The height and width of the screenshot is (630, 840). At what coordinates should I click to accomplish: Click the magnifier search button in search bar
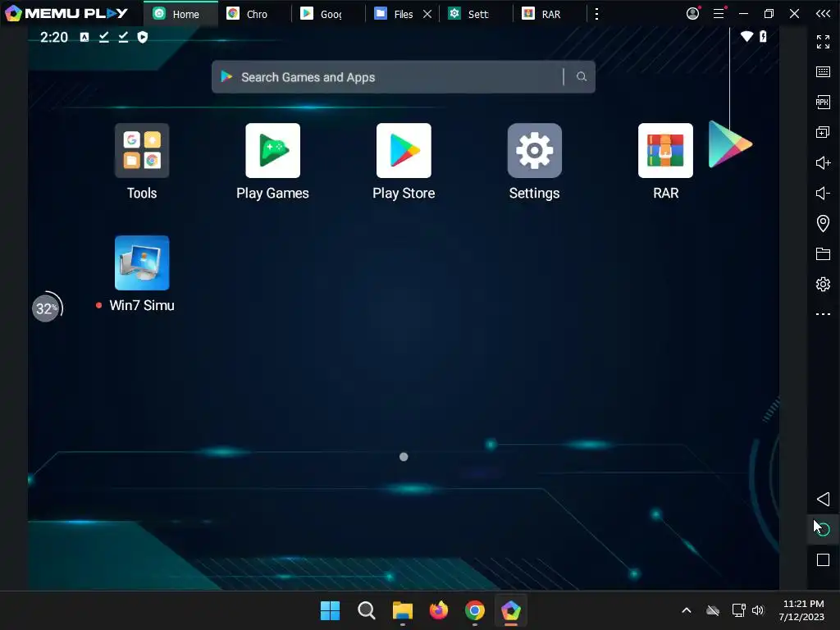point(582,77)
